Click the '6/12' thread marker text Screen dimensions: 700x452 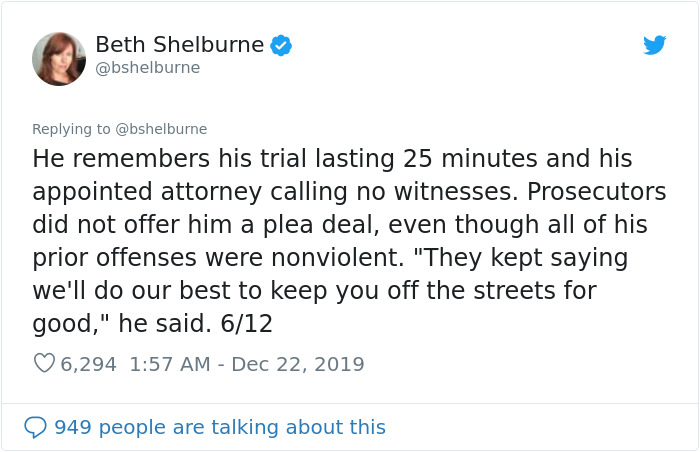pyautogui.click(x=246, y=323)
